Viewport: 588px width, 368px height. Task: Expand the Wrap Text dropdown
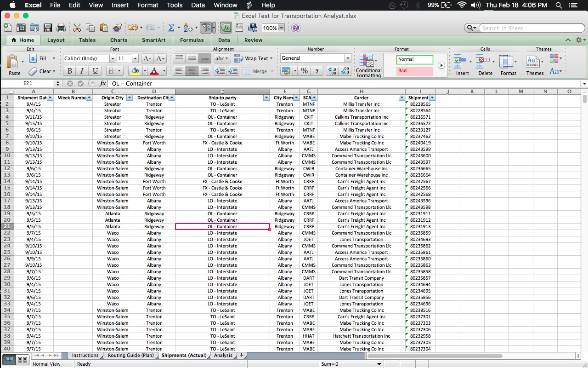tap(271, 58)
